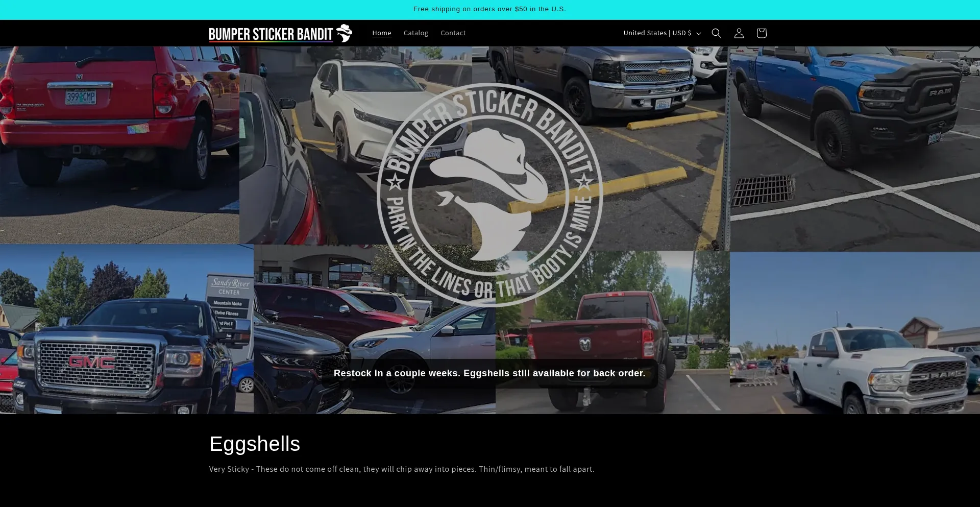This screenshot has width=980, height=507.
Task: Click the dark red Ram pickup rear photo
Action: [612, 332]
